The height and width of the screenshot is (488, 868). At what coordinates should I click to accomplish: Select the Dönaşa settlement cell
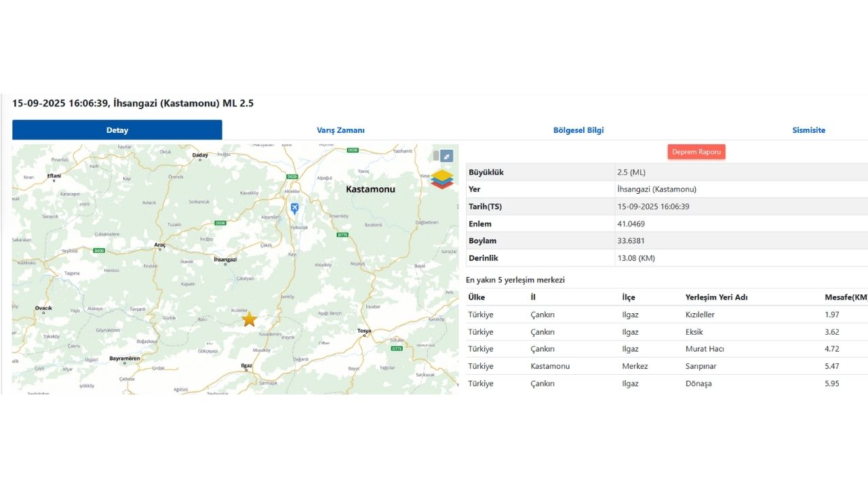coord(699,384)
